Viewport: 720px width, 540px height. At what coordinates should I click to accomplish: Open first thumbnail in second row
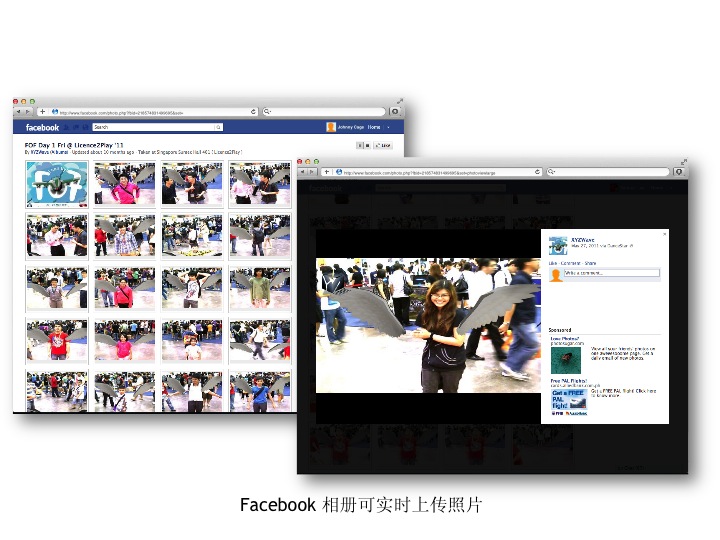pyautogui.click(x=56, y=236)
